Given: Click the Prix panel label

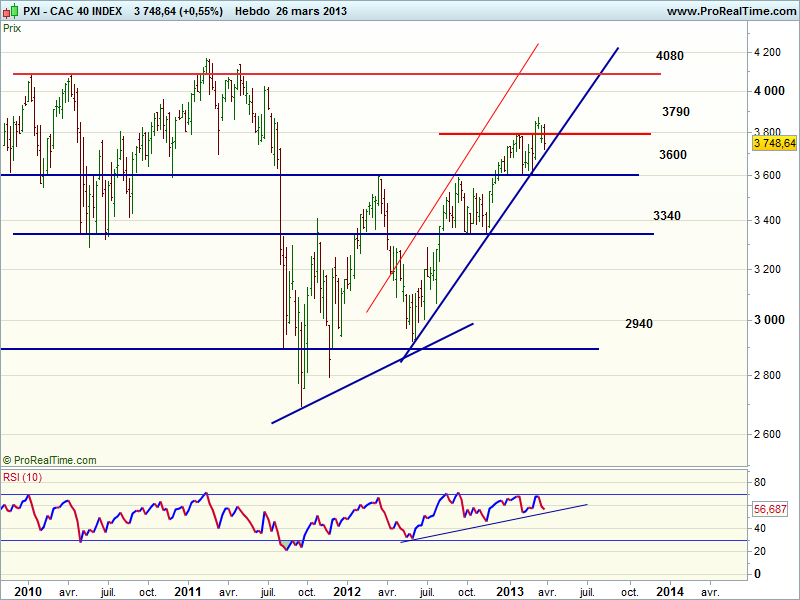Looking at the screenshot, I should 12,28.
